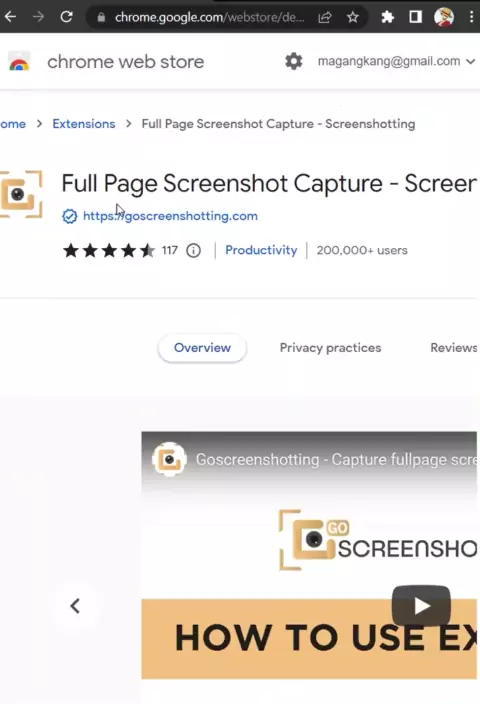
Task: Play the Goscreenshotting YouTube video
Action: pyautogui.click(x=421, y=606)
